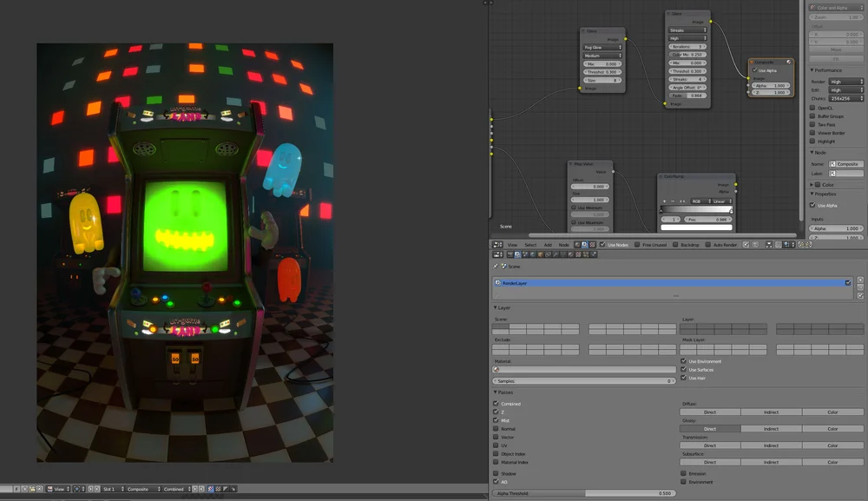Screen dimensions: 868x501
Task: Click the snap node icon in node header
Action: (779, 244)
